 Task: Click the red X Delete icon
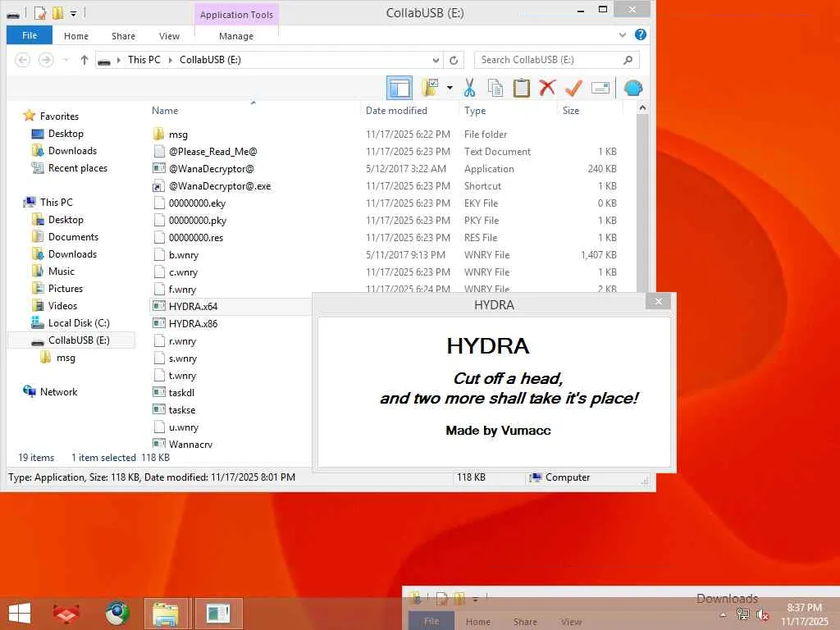547,87
